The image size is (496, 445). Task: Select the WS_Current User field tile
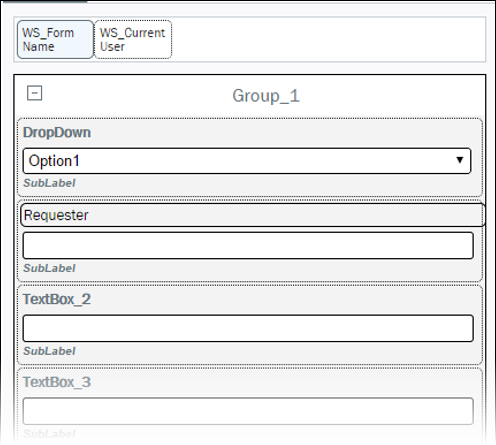133,39
